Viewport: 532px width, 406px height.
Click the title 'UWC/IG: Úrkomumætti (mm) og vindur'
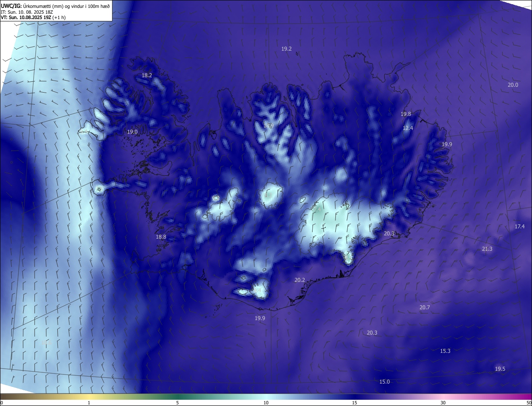click(55, 5)
